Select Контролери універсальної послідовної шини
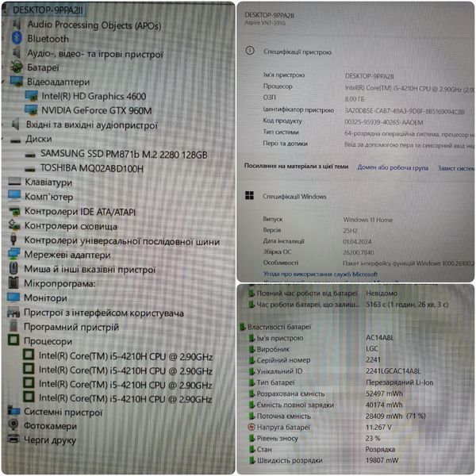 coord(122,241)
